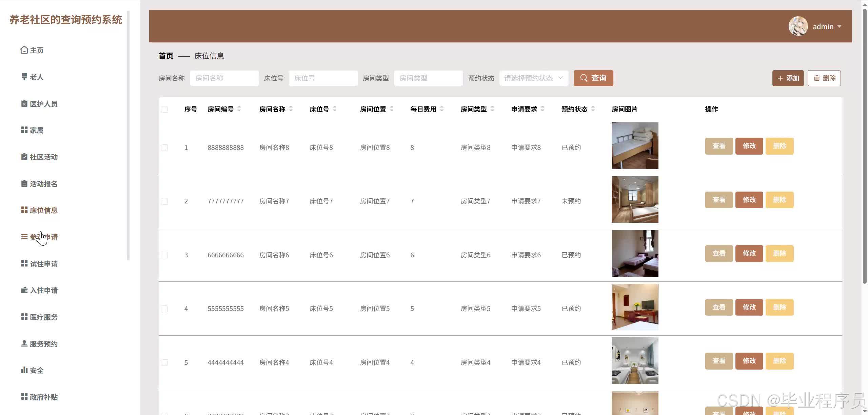Open the 预约状态 select dropdown
The image size is (868, 415).
533,78
